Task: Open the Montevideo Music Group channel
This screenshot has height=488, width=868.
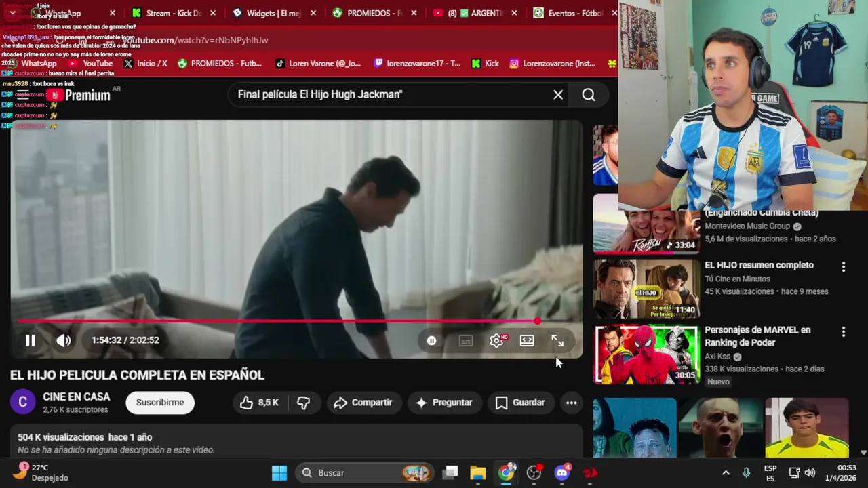Action: (x=747, y=226)
